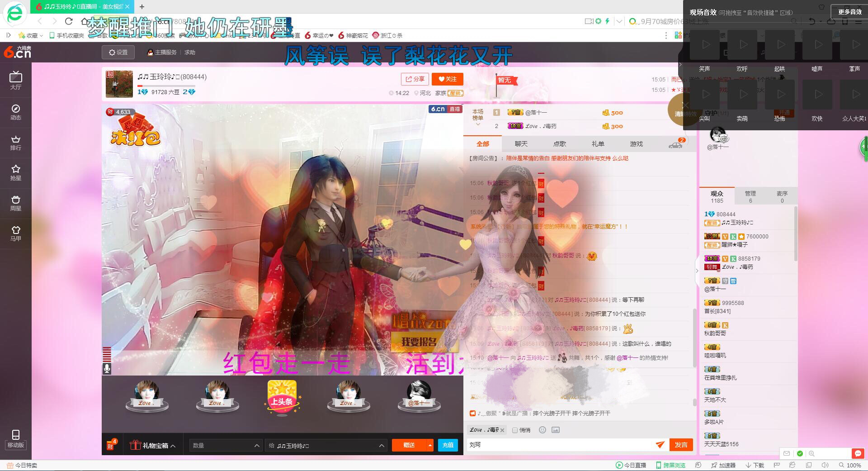868x471 pixels.
Task: Open the 排行 ranking crown icon
Action: 16,143
